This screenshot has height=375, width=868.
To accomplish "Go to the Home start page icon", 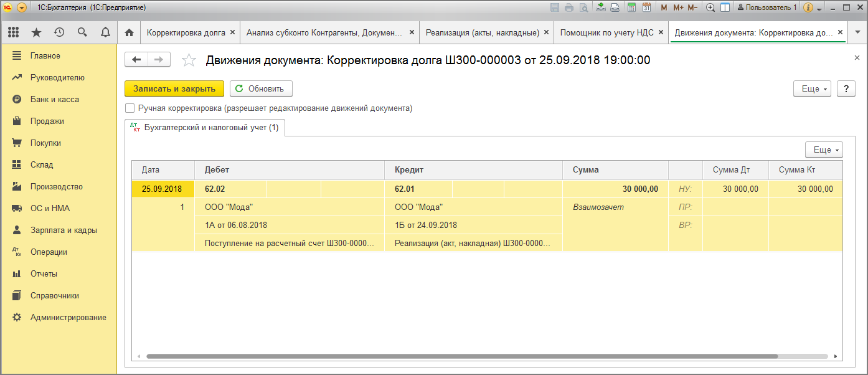I will click(129, 32).
